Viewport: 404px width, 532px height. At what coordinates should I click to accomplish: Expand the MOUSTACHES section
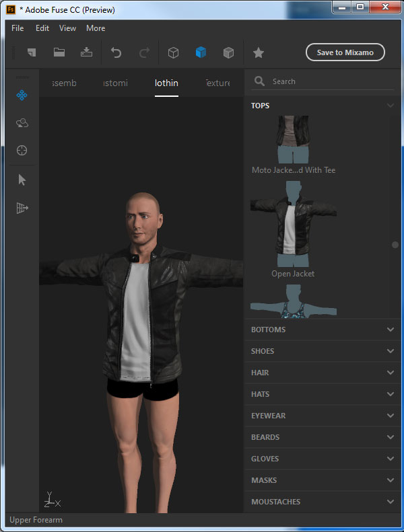[x=323, y=502]
